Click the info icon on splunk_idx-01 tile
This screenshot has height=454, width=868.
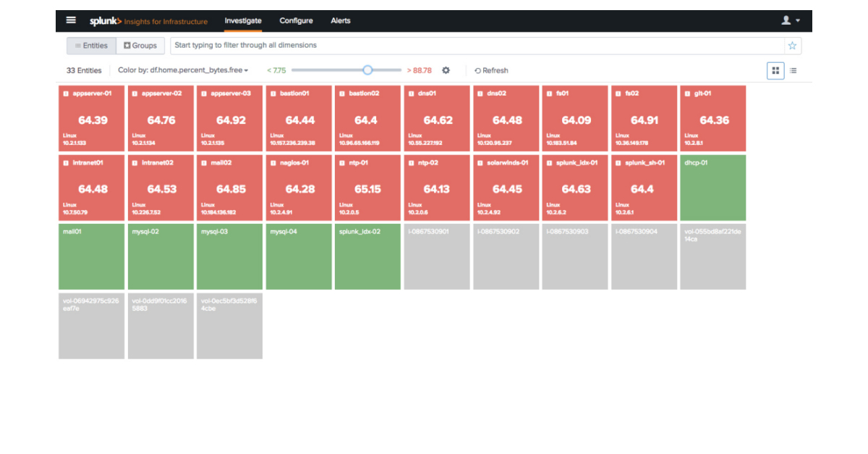(549, 163)
